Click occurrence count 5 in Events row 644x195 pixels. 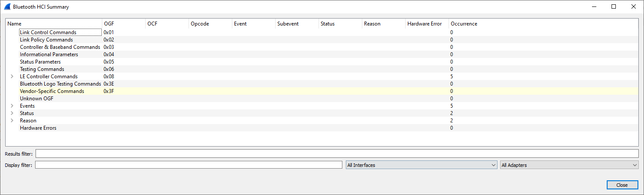pos(452,106)
